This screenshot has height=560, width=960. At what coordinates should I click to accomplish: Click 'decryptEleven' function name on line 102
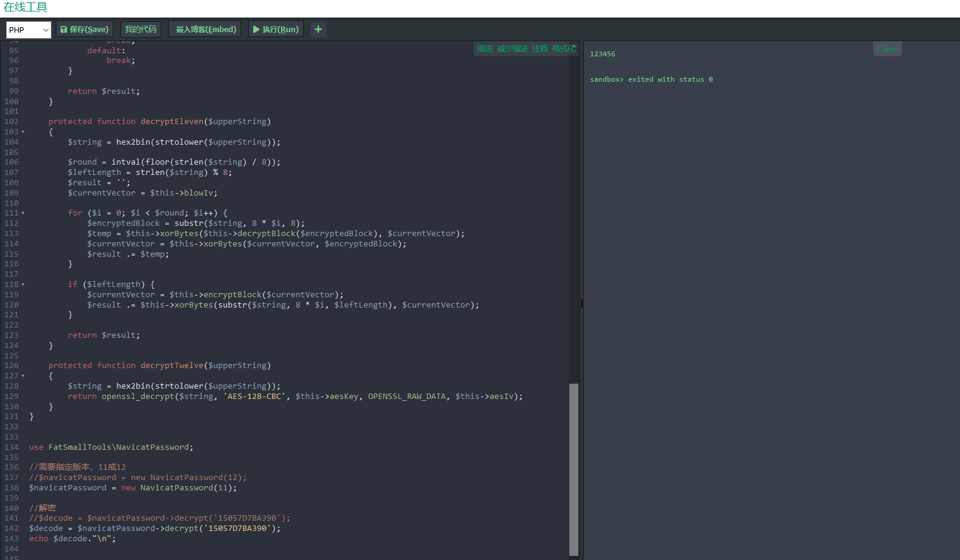(x=172, y=122)
